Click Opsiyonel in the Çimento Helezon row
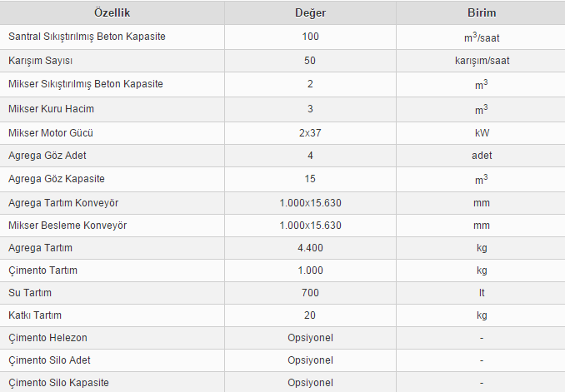The height and width of the screenshot is (392, 565). coord(311,338)
